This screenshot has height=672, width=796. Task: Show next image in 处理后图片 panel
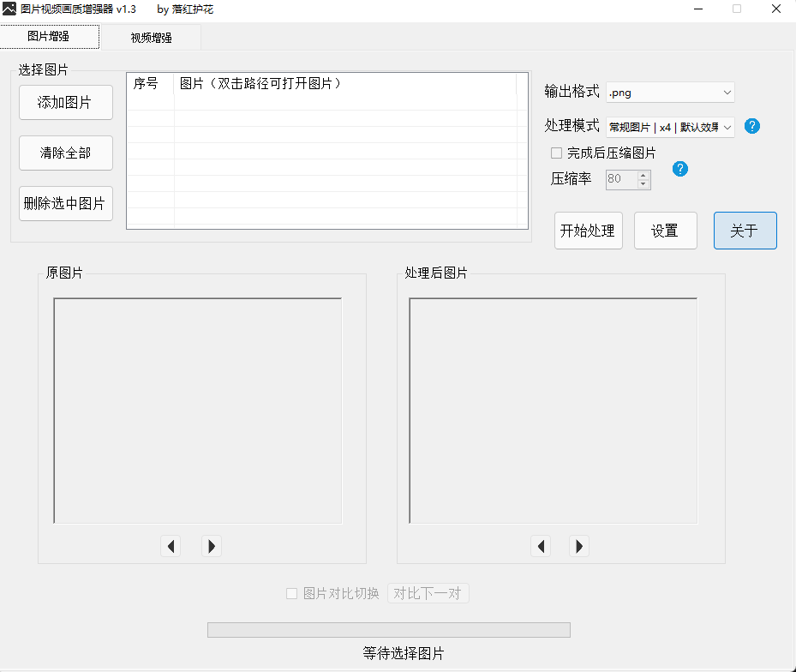pos(579,546)
